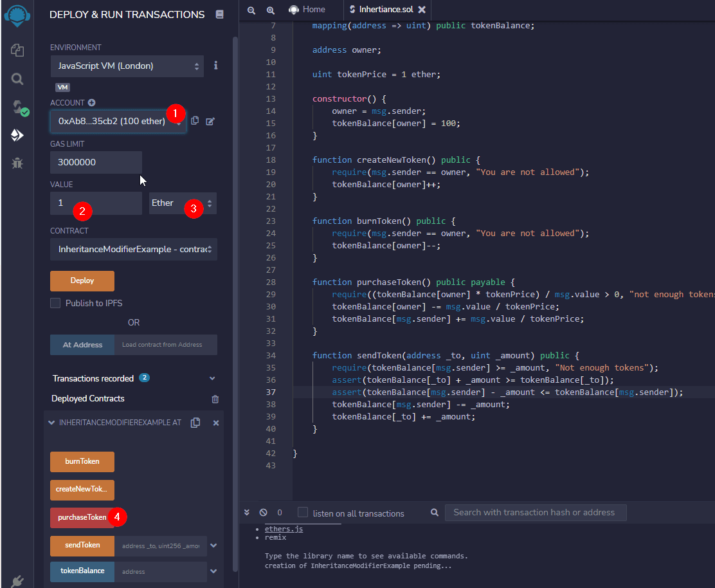Image resolution: width=715 pixels, height=588 pixels.
Task: Open the contract selection dropdown
Action: (x=134, y=249)
